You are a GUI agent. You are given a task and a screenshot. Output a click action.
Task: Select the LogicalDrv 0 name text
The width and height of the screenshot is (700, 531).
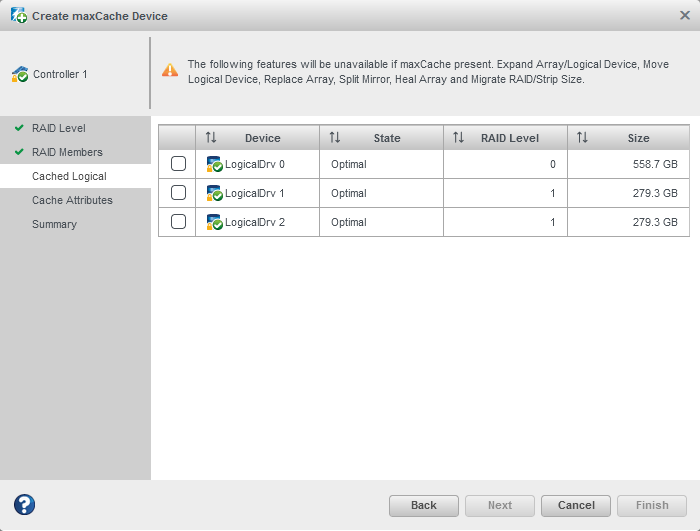[x=254, y=164]
